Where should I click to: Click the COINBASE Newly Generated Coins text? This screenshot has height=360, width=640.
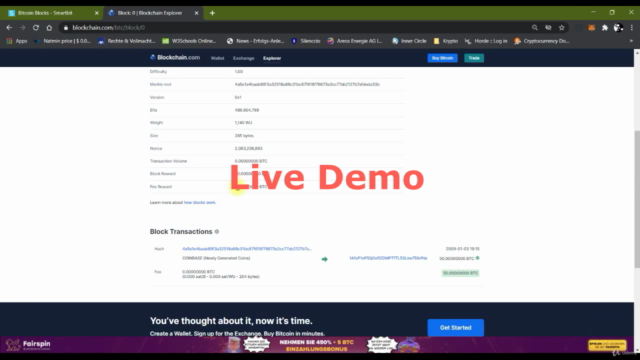(216, 258)
